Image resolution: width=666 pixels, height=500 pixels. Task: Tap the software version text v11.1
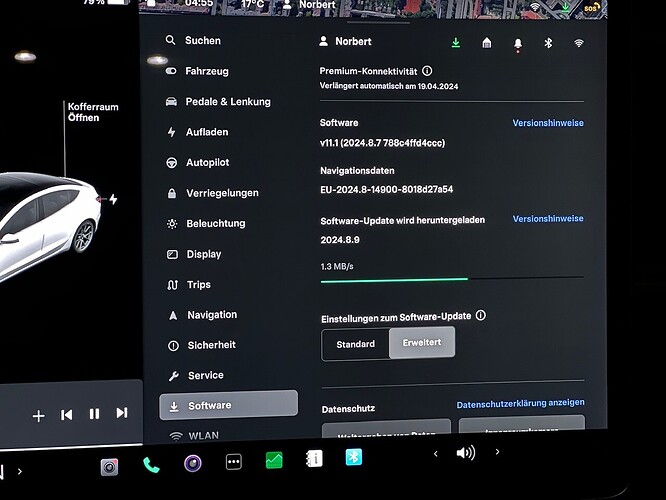tap(382, 143)
